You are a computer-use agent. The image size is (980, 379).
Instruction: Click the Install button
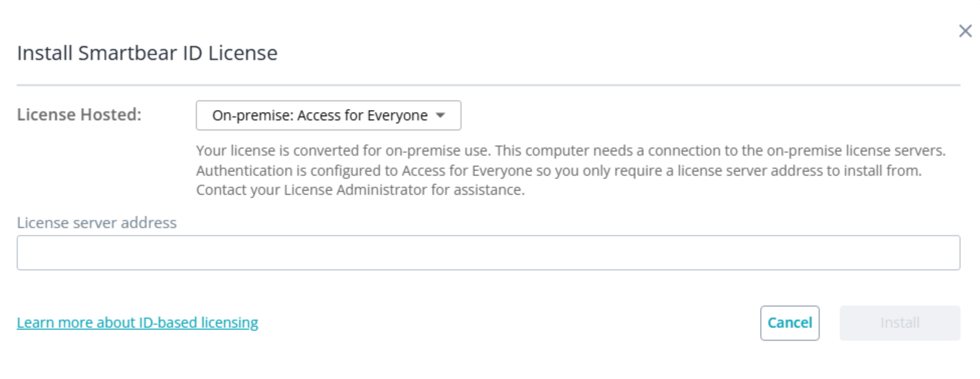point(900,323)
